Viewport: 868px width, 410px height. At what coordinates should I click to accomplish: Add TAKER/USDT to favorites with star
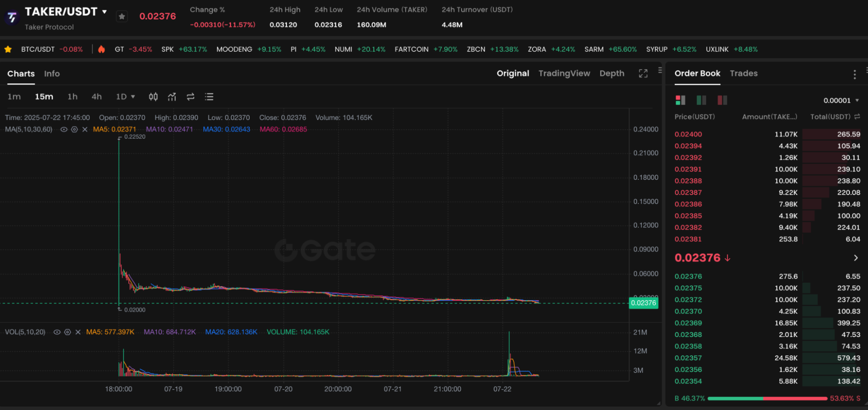[x=122, y=17]
